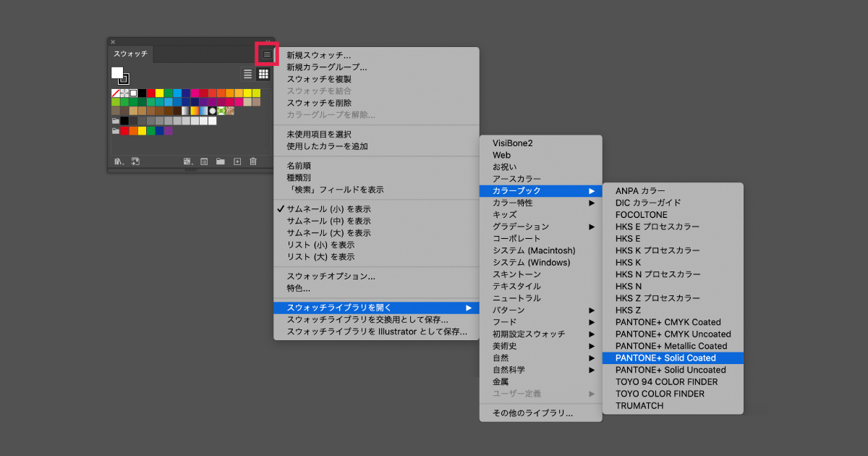Choose スウォッチを複製 menu item
This screenshot has width=868, height=456.
(x=376, y=79)
